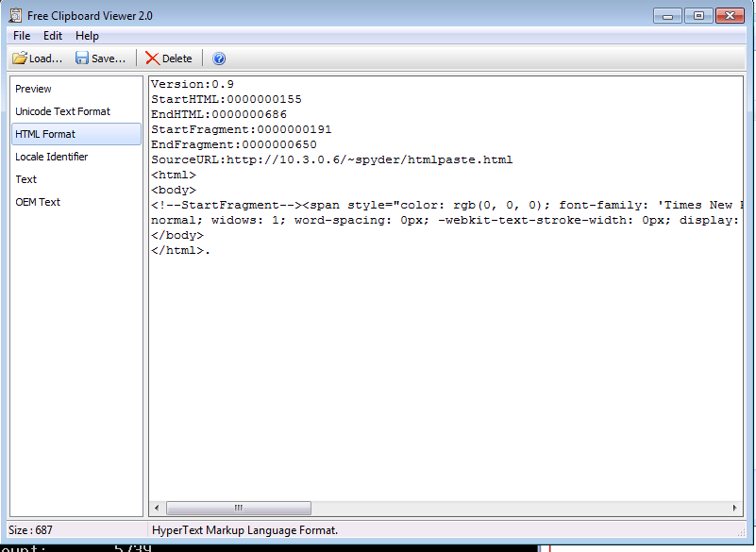756x552 pixels.
Task: Select the Text format entry
Action: click(76, 179)
